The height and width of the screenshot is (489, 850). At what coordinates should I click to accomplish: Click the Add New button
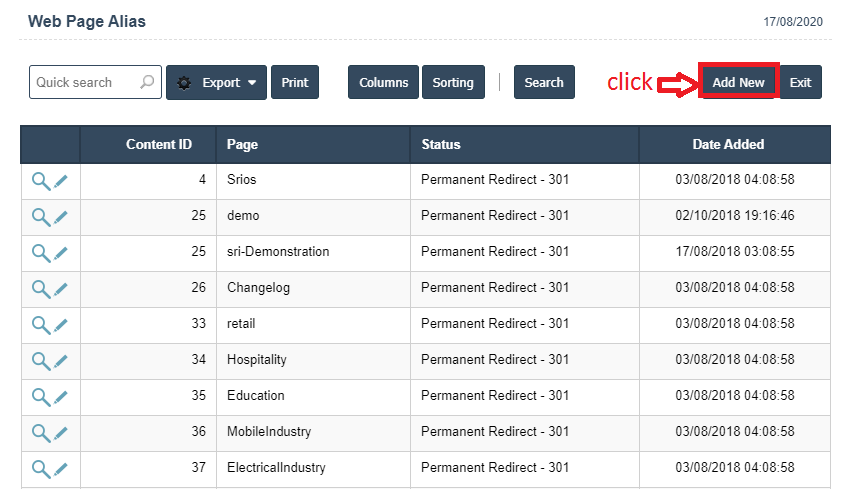pos(738,83)
